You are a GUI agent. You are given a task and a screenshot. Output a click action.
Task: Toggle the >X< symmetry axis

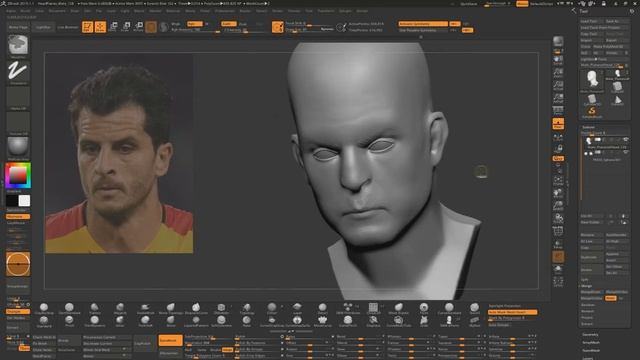pyautogui.click(x=455, y=24)
